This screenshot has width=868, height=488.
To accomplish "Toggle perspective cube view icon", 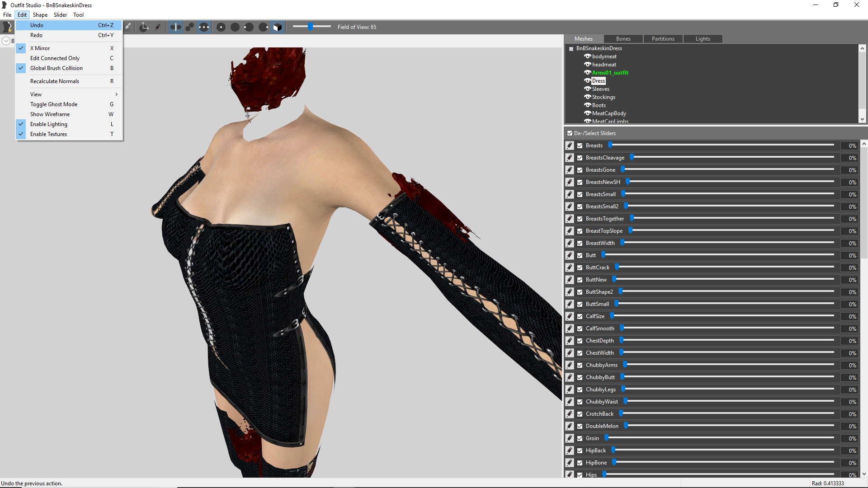I will (x=278, y=27).
